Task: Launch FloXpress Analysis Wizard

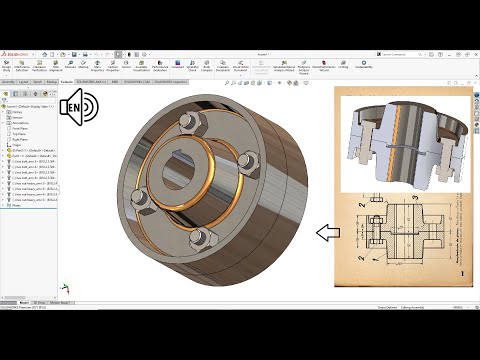Action: tap(304, 67)
